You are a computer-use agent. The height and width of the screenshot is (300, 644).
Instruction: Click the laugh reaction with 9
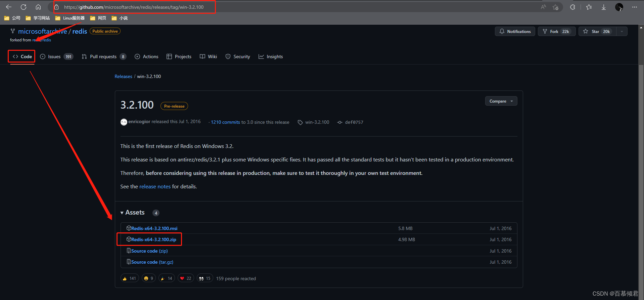coord(148,278)
